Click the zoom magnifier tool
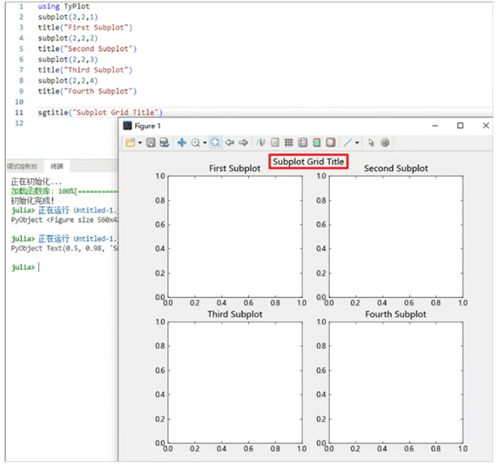This screenshot has height=470, width=498. point(195,143)
